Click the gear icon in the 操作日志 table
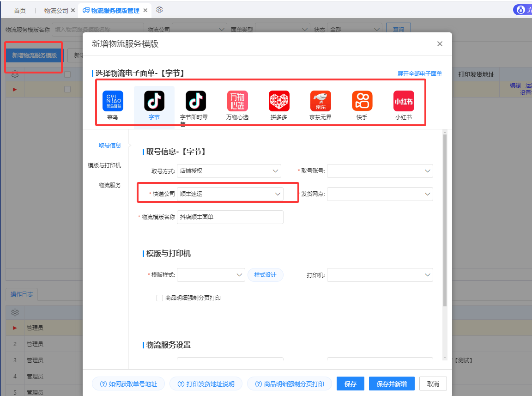Viewport: 532px width, 396px height. pos(15,312)
